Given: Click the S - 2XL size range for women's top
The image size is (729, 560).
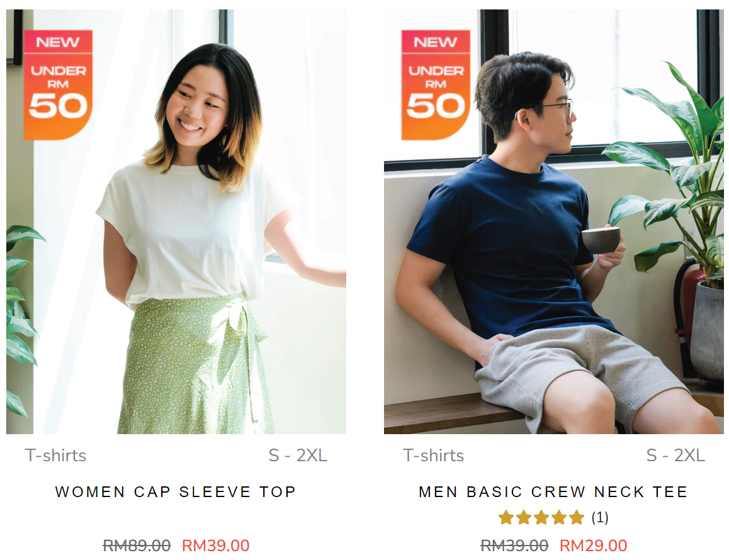Looking at the screenshot, I should (x=298, y=456).
